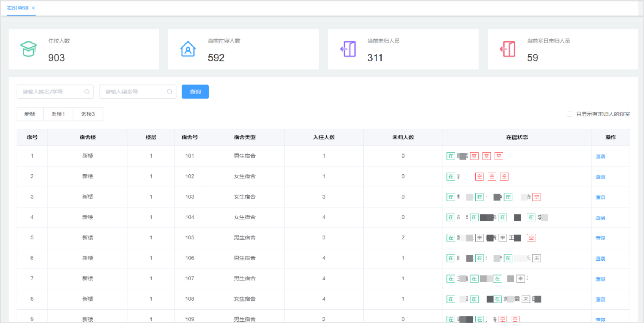This screenshot has width=644, height=323.
Task: Click the grey 未 tag in room 106 row
Action: click(x=537, y=258)
